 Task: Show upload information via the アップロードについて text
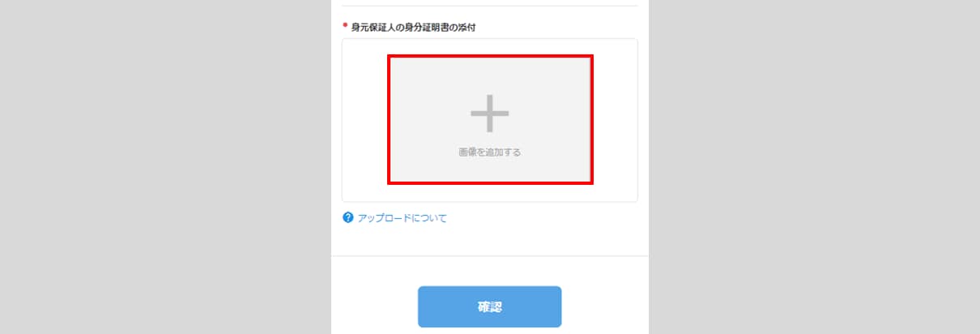click(x=402, y=218)
